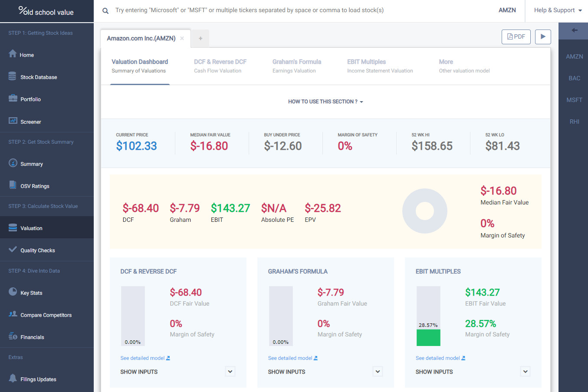
Task: Open the OSV Ratings icon
Action: (x=13, y=185)
